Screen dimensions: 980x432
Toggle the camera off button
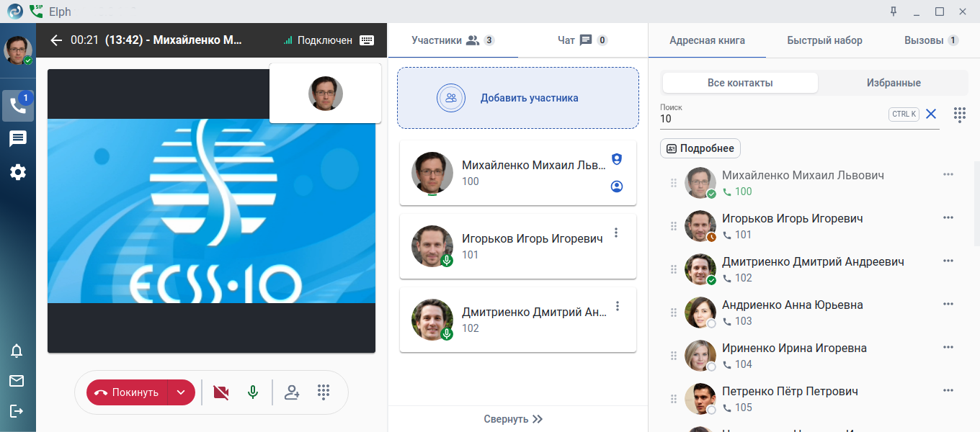(221, 392)
